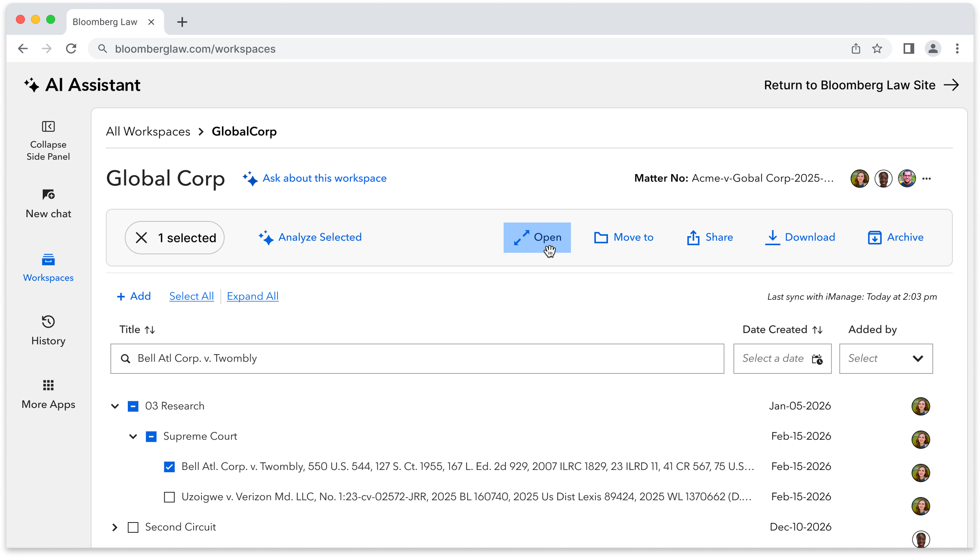Image resolution: width=980 pixels, height=557 pixels.
Task: Collapse the 03 Research folder
Action: coord(115,406)
